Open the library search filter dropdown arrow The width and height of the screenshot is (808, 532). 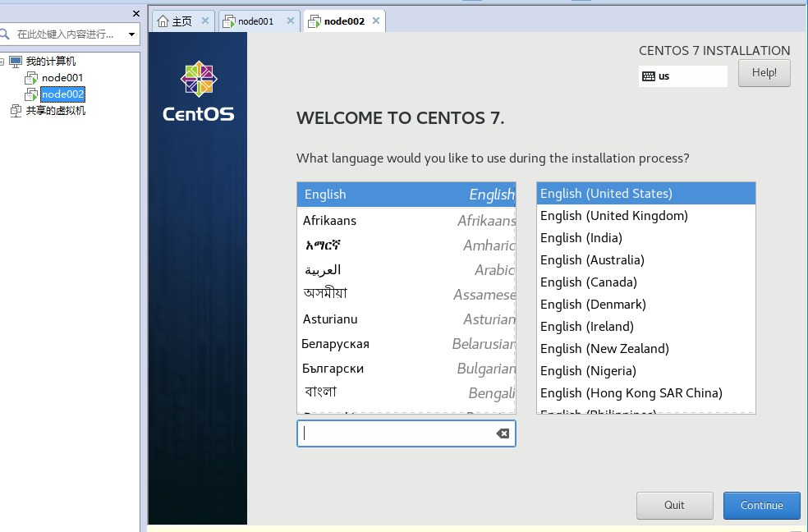[131, 34]
